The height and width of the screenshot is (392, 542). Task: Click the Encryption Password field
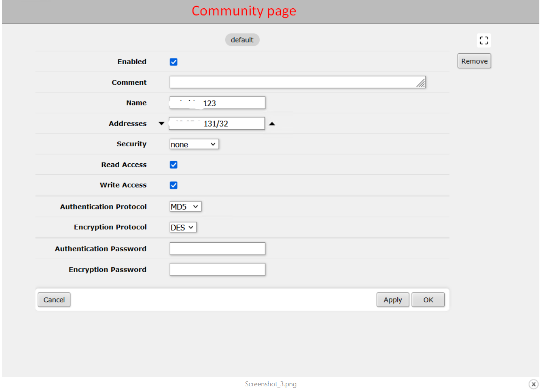click(x=217, y=270)
